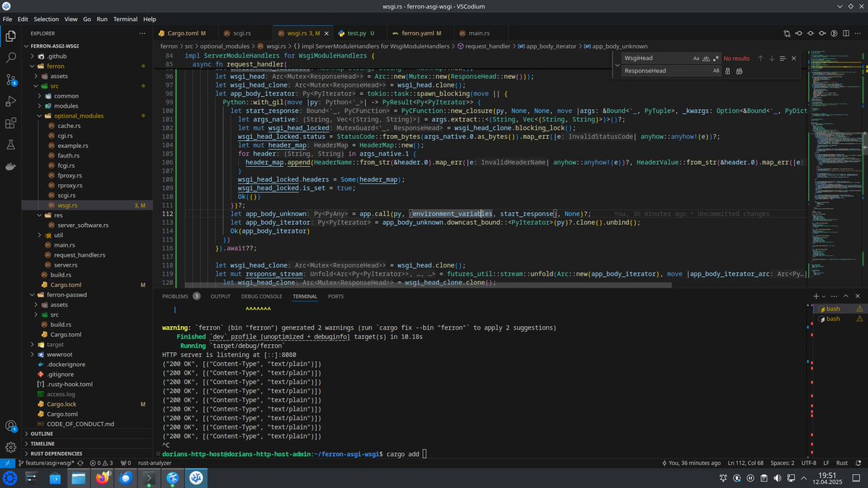868x488 pixels.
Task: Collapse the ferron folder
Action: tap(31, 66)
